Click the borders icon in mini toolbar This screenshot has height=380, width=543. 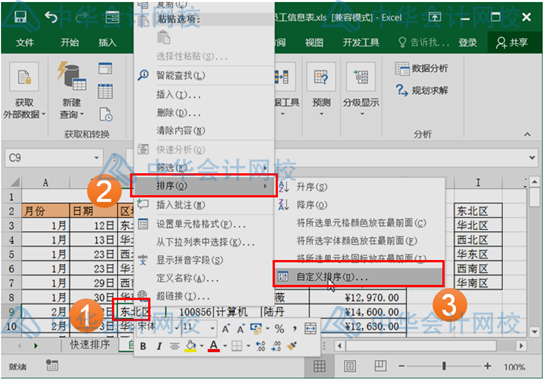[x=237, y=346]
